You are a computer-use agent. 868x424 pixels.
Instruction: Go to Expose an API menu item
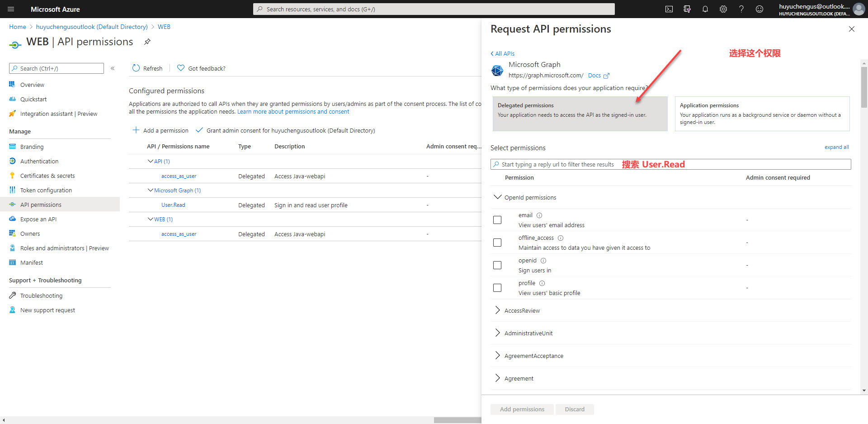38,219
